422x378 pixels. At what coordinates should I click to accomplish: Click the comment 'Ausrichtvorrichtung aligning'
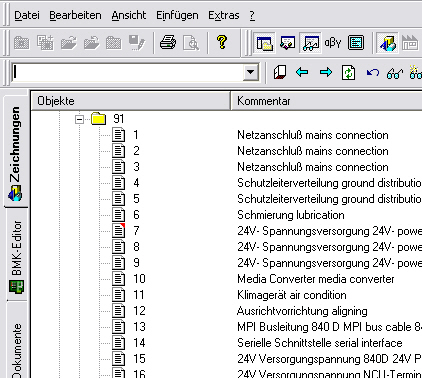click(302, 311)
